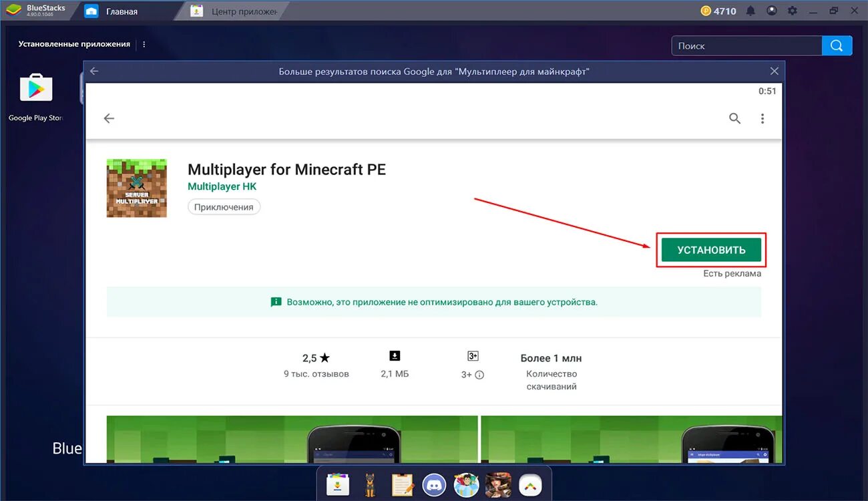This screenshot has height=501, width=868.
Task: Open the second app screenshot preview
Action: (x=631, y=439)
